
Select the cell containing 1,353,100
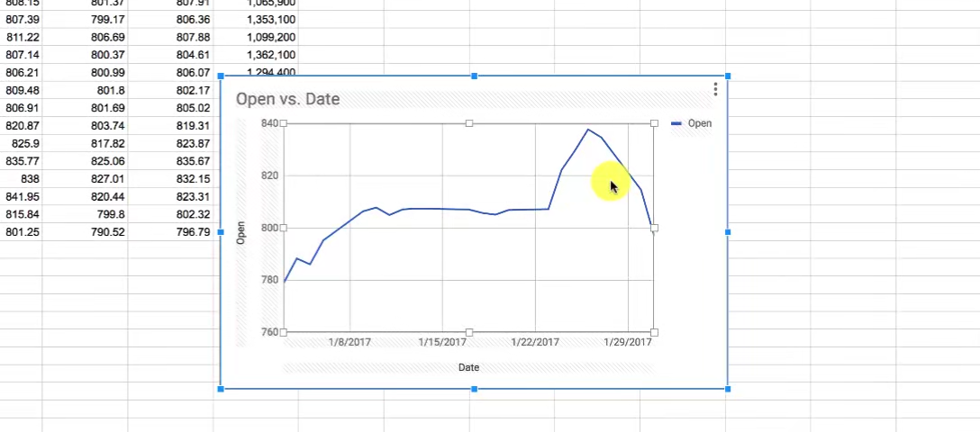(x=270, y=19)
